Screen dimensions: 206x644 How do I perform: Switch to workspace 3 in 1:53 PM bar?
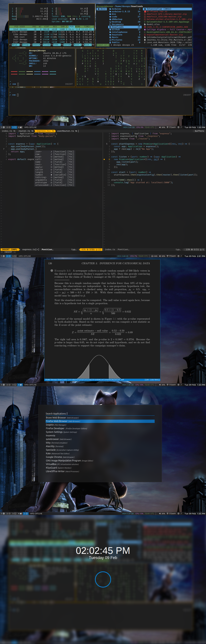click(14, 127)
